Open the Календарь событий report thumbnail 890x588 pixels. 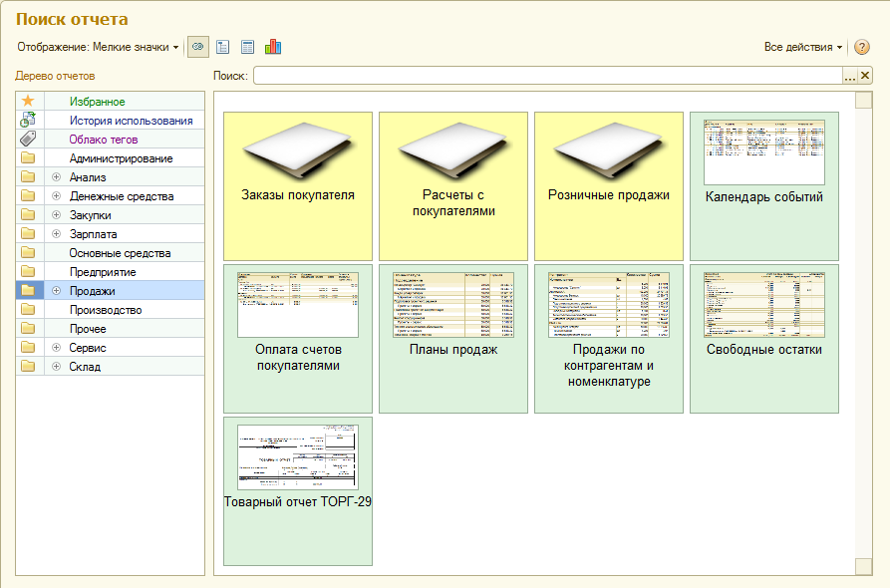click(x=764, y=185)
